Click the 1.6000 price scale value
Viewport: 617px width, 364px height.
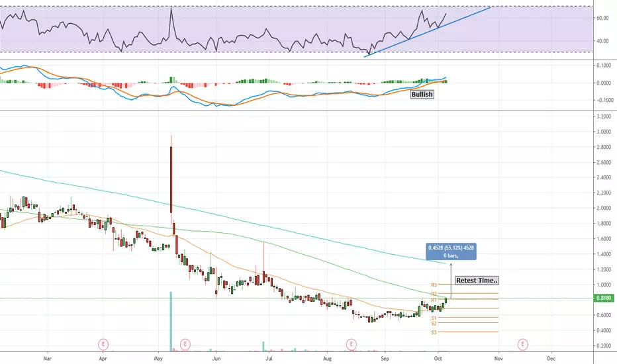click(604, 239)
